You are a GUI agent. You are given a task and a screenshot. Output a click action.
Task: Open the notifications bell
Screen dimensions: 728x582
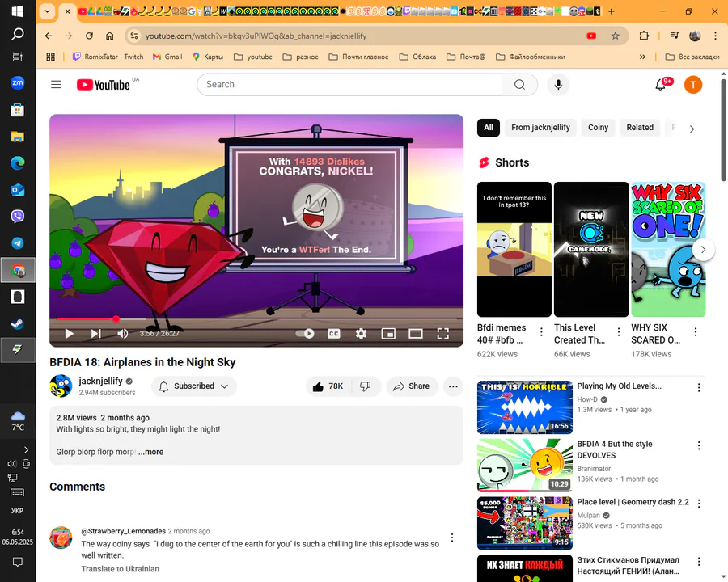660,84
